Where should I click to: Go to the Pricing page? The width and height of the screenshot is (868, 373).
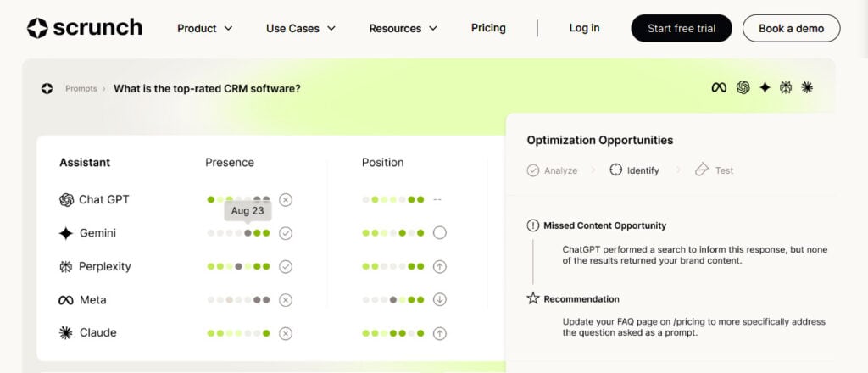pyautogui.click(x=488, y=28)
